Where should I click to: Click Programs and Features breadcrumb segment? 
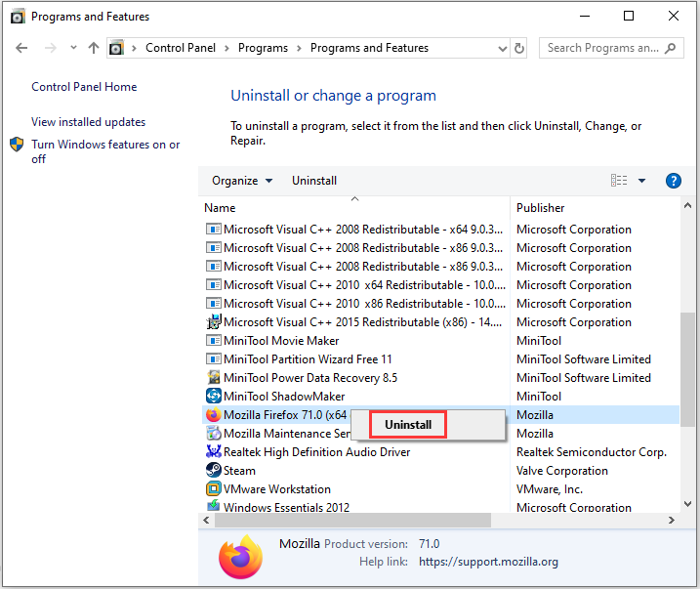[x=369, y=48]
